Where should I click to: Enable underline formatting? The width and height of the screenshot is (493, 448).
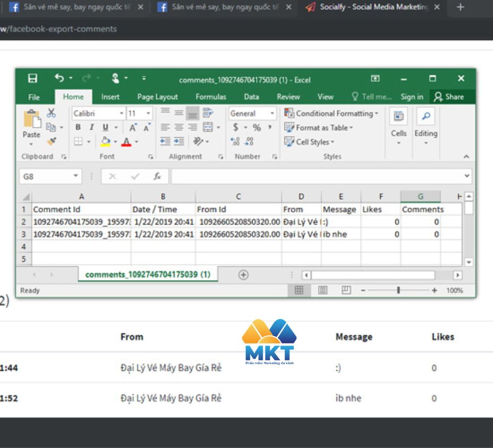pos(106,127)
